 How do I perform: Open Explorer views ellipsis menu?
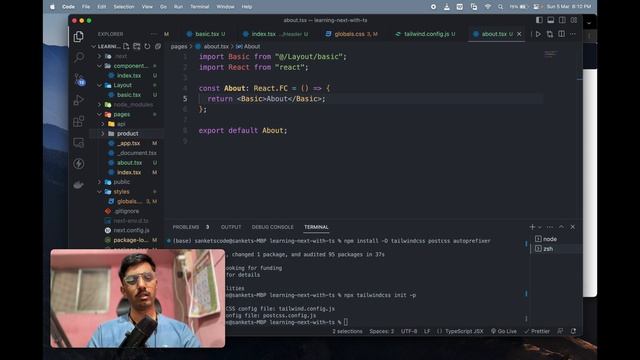(153, 34)
